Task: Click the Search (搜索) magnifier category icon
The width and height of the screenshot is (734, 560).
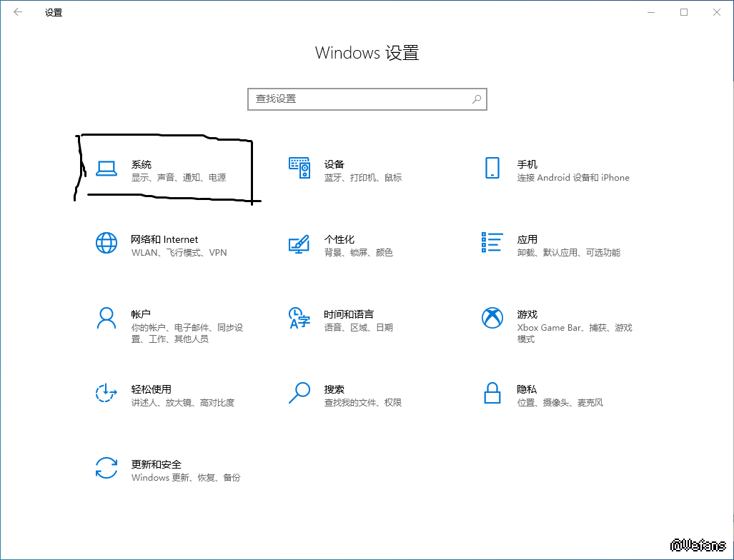Action: pos(299,393)
